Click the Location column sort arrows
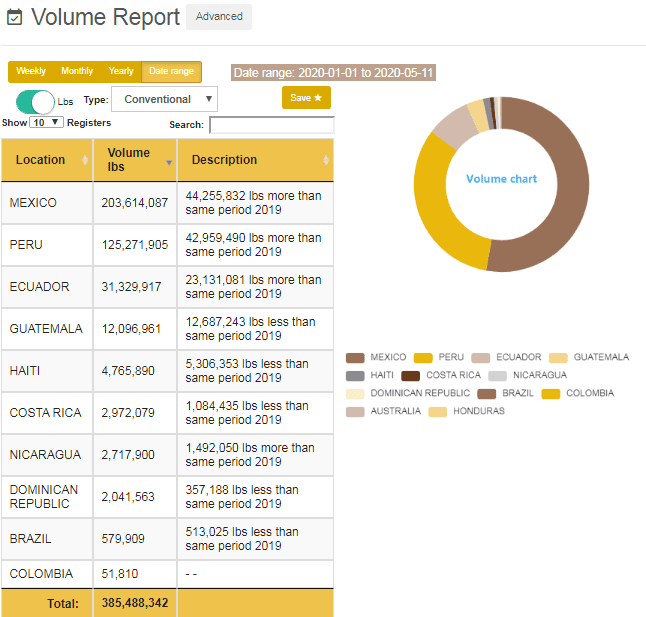This screenshot has height=617, width=646. coord(85,160)
